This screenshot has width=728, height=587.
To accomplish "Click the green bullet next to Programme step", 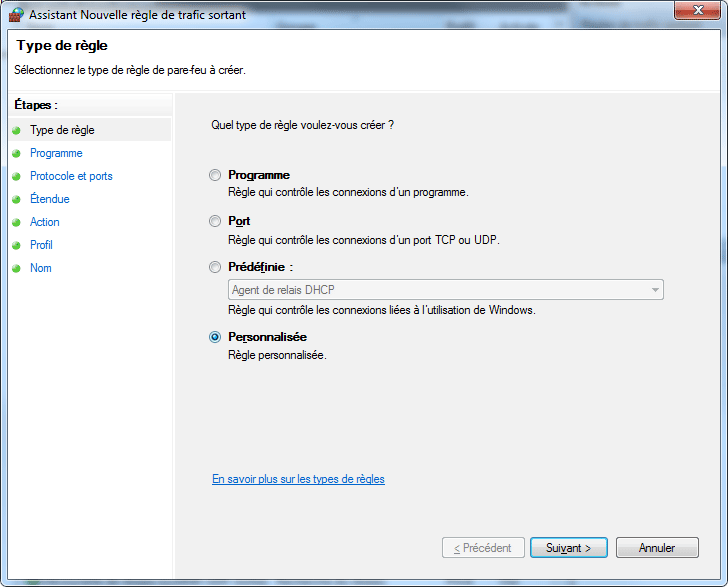I will coord(16,153).
